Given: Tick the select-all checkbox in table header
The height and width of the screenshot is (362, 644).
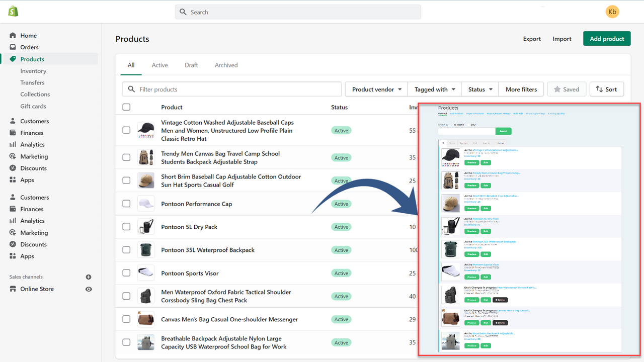Looking at the screenshot, I should pyautogui.click(x=126, y=107).
